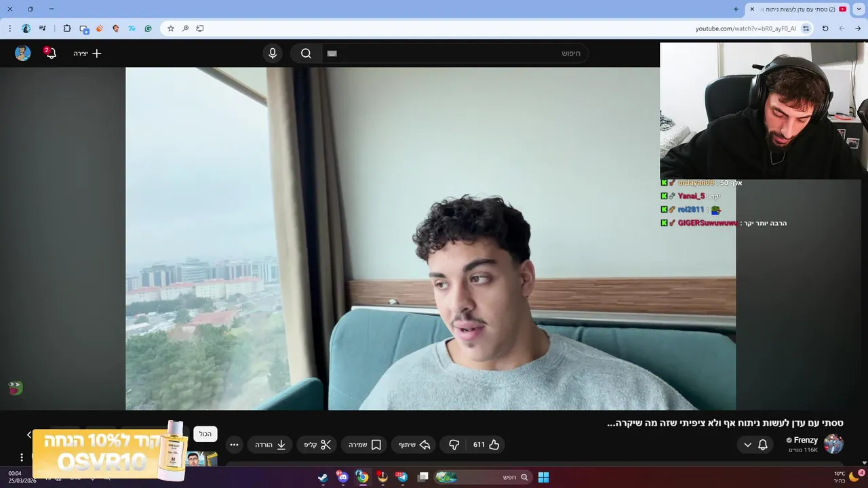
Task: Open Chrome's three-dot main menu
Action: (9, 28)
